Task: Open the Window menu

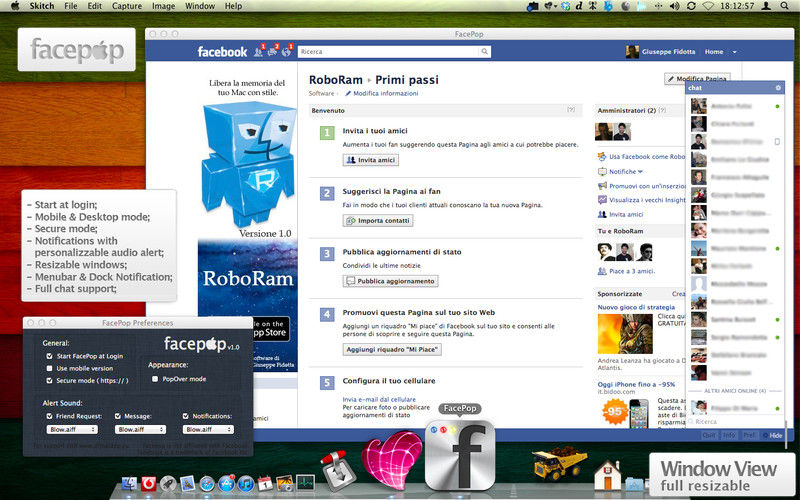Action: (x=199, y=6)
